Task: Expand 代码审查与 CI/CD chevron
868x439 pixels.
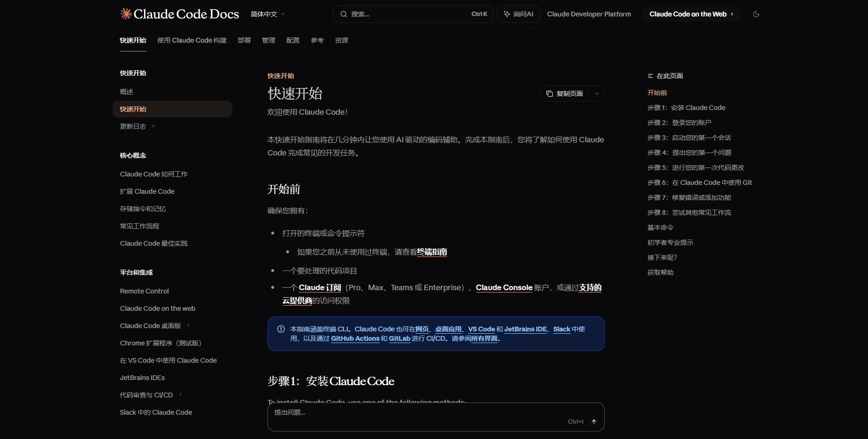Action: click(x=181, y=395)
